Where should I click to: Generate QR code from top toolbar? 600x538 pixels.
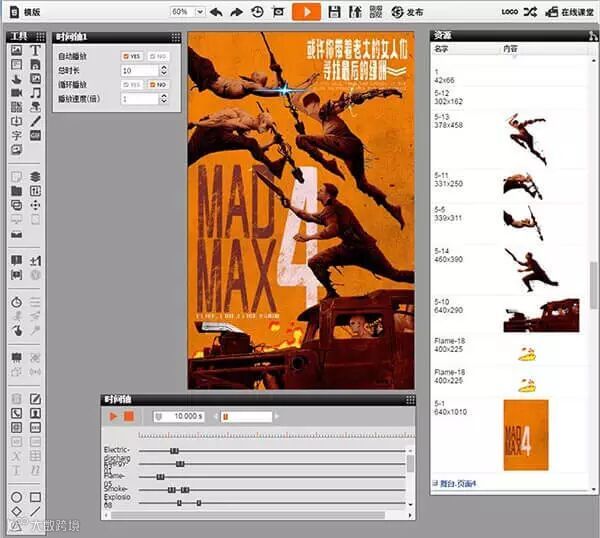click(x=376, y=12)
